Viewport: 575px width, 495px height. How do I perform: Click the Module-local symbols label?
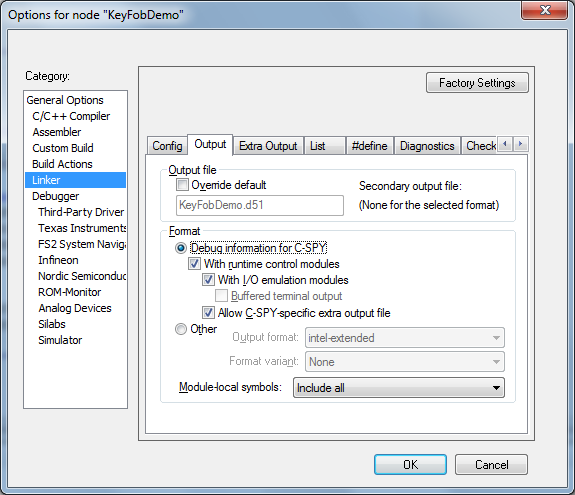click(x=230, y=387)
